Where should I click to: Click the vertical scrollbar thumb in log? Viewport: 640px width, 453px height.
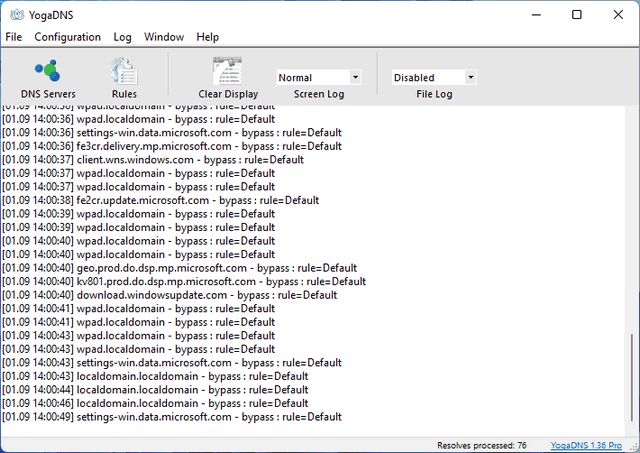[x=629, y=380]
